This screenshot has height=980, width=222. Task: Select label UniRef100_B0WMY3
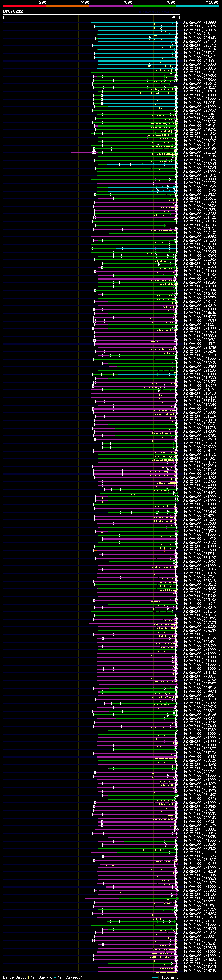tap(199, 493)
